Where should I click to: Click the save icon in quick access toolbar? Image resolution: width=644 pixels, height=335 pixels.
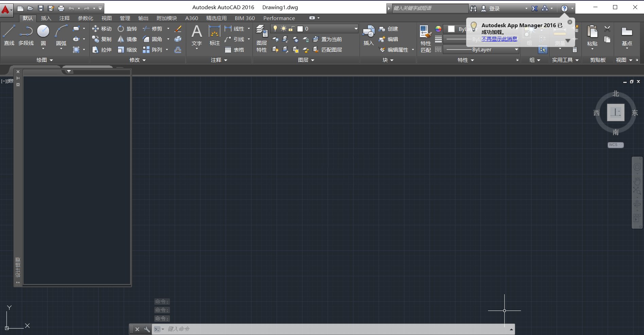(41, 8)
